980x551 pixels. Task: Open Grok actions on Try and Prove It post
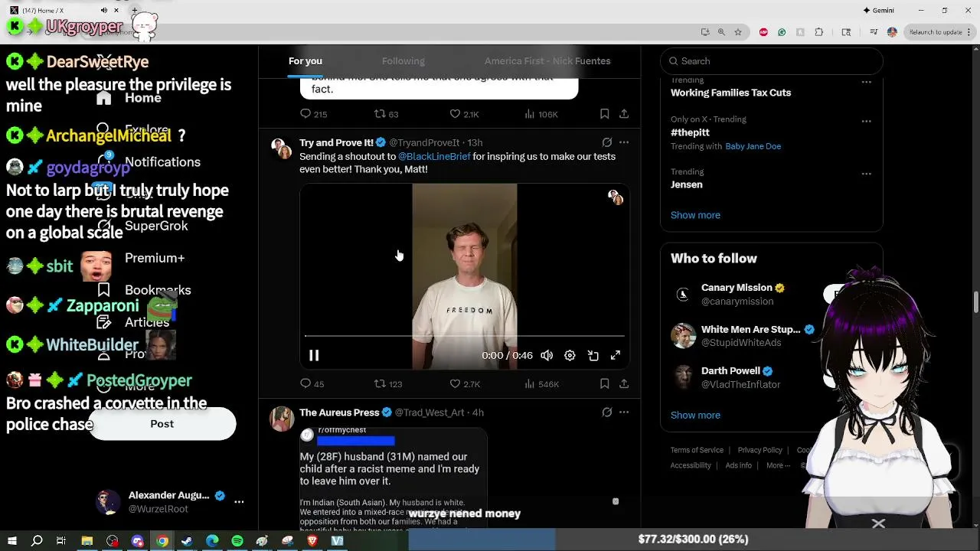[x=607, y=142]
